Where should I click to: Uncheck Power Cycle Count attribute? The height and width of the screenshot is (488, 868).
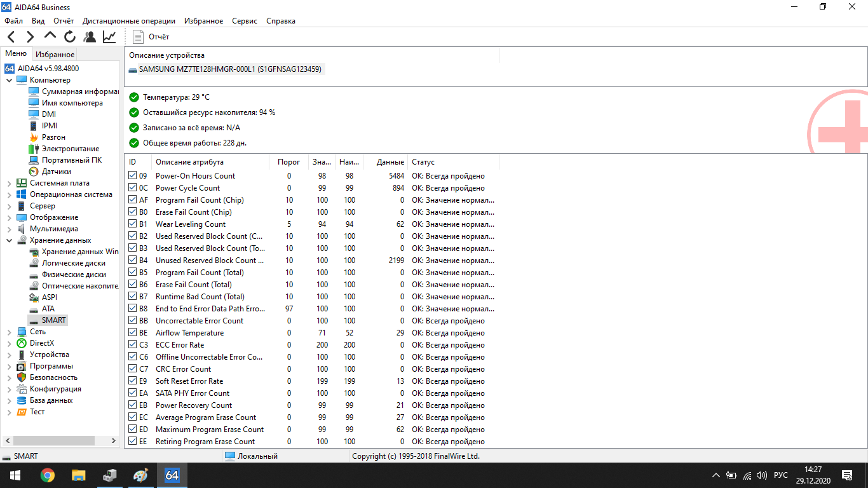click(x=133, y=188)
